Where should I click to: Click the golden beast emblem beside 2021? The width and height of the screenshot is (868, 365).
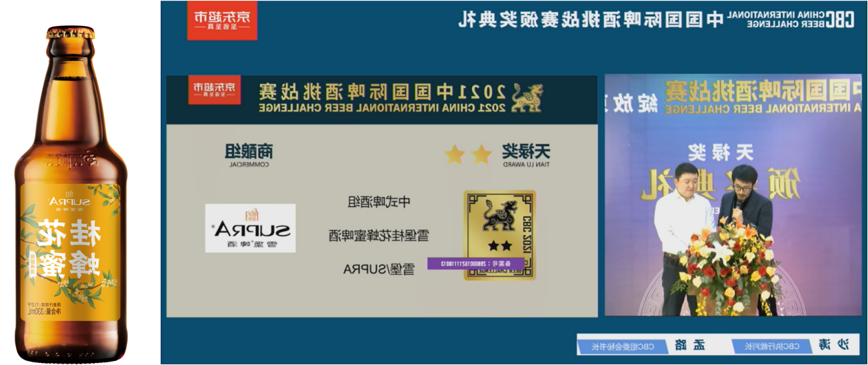(x=527, y=98)
